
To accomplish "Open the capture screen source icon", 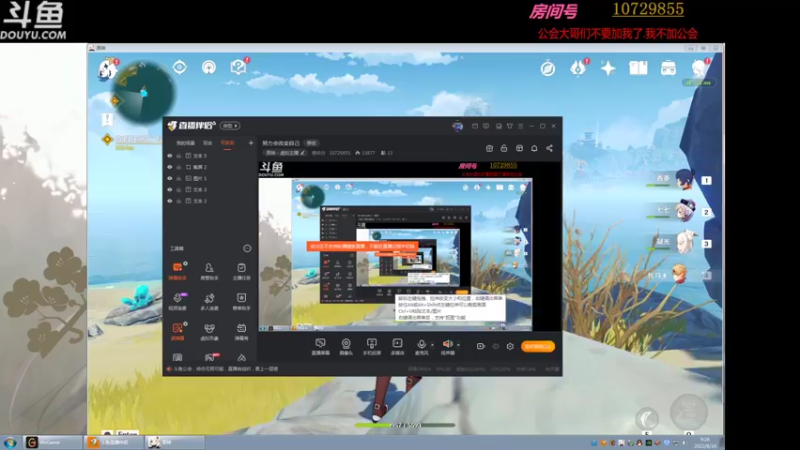I will (320, 346).
